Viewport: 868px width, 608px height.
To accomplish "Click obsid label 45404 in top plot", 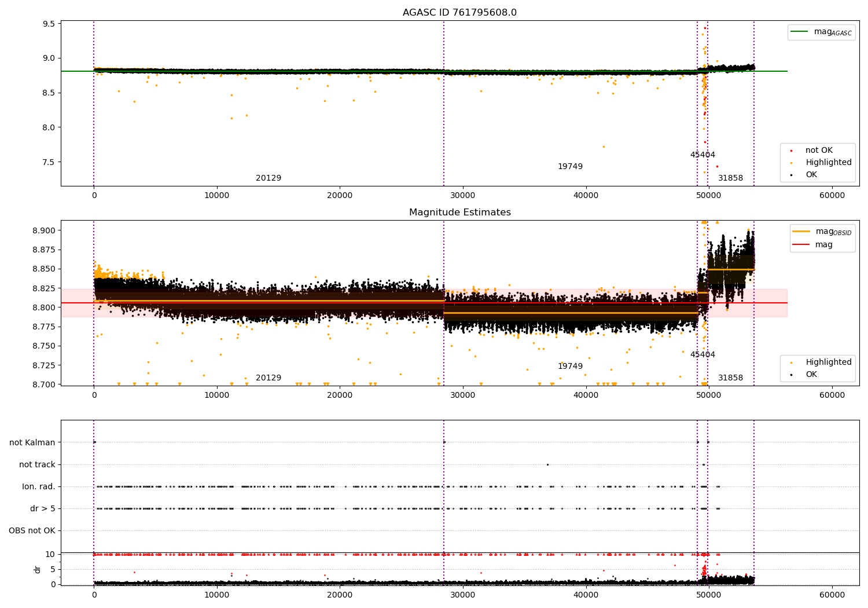I will click(x=703, y=155).
